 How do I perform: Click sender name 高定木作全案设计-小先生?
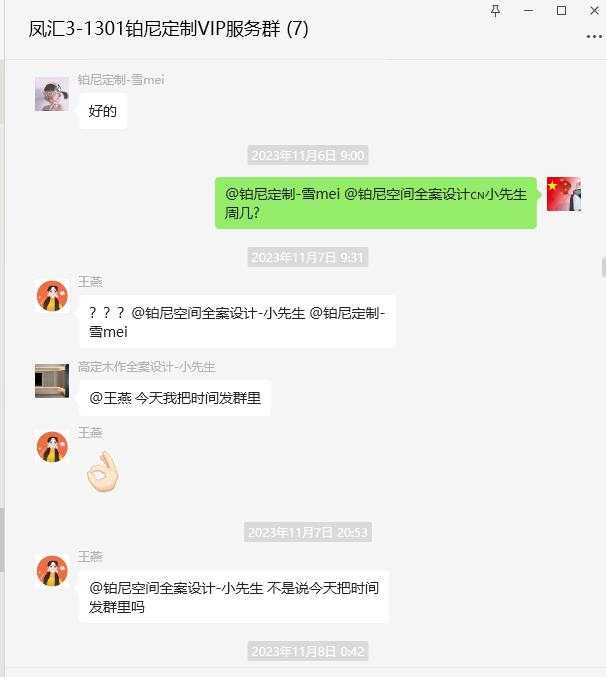(146, 367)
